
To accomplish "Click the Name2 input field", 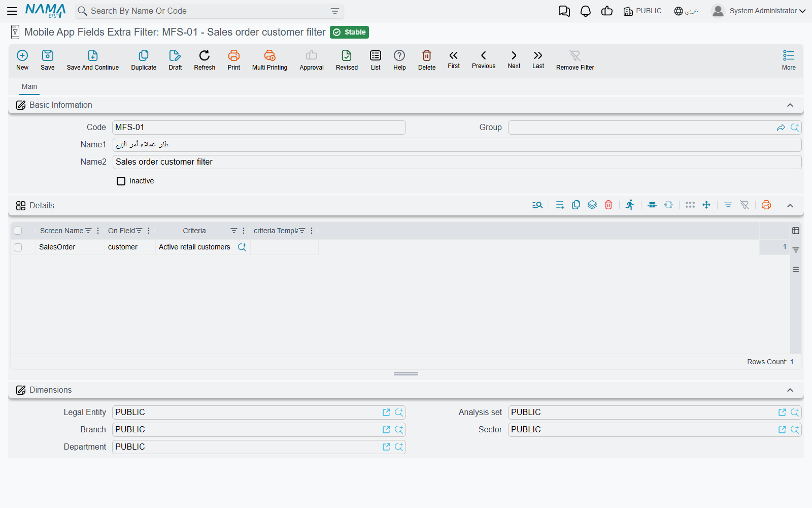I will pos(457,162).
